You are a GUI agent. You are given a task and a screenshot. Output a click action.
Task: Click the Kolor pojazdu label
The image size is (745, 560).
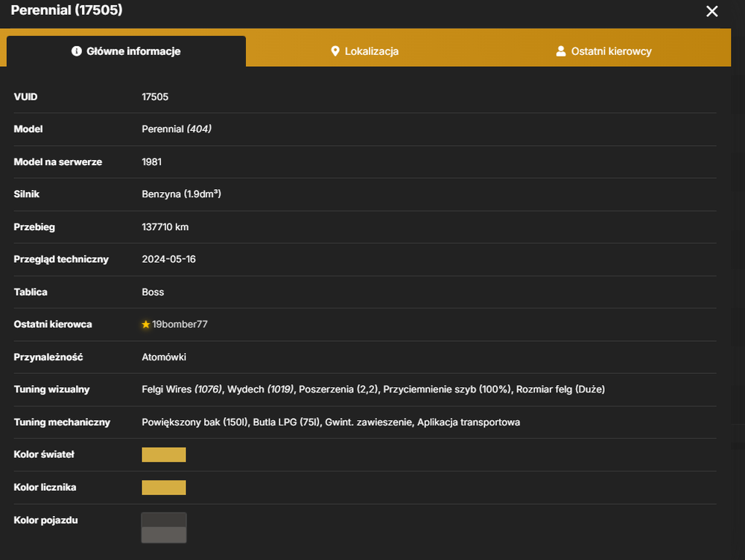point(45,520)
